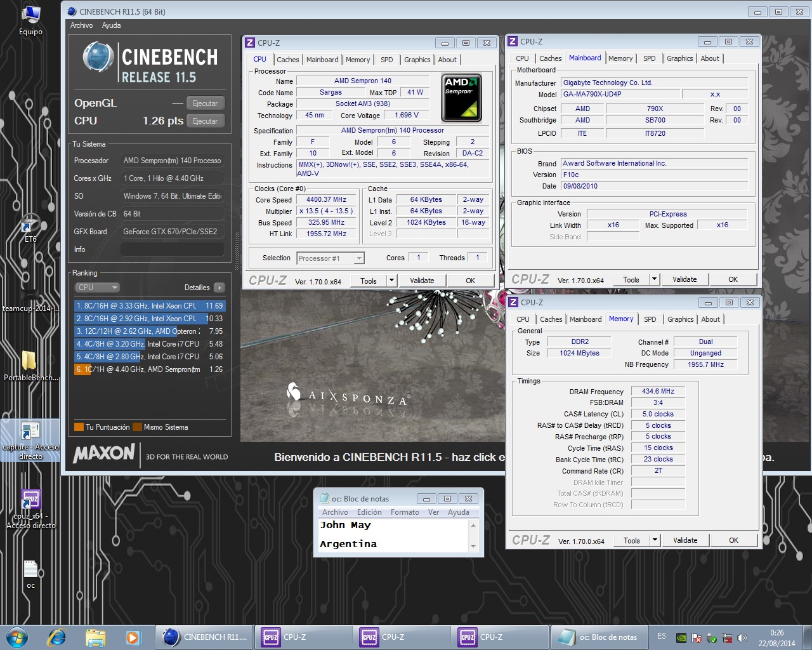Image resolution: width=812 pixels, height=650 pixels.
Task: Open the Edición menu in Bloc de notas
Action: point(369,512)
